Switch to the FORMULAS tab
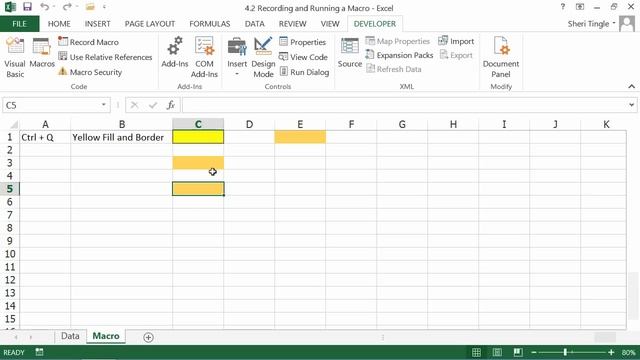This screenshot has height=360, width=640. point(210,24)
